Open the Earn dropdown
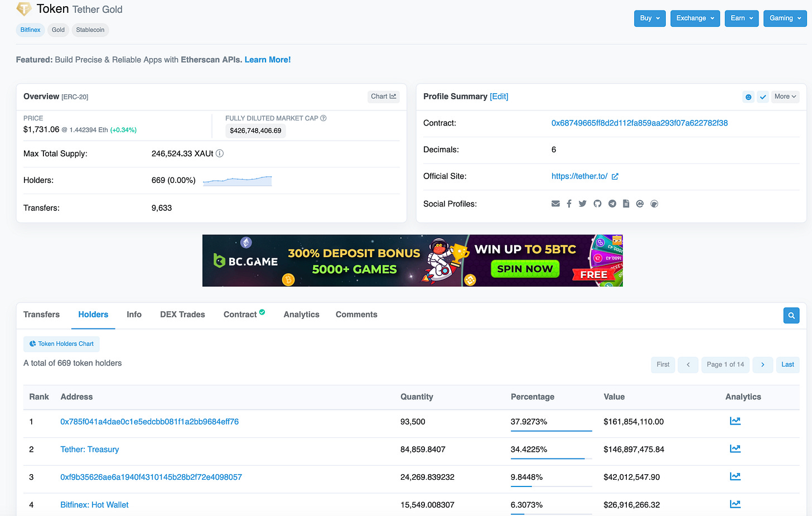The image size is (812, 516). pos(742,18)
